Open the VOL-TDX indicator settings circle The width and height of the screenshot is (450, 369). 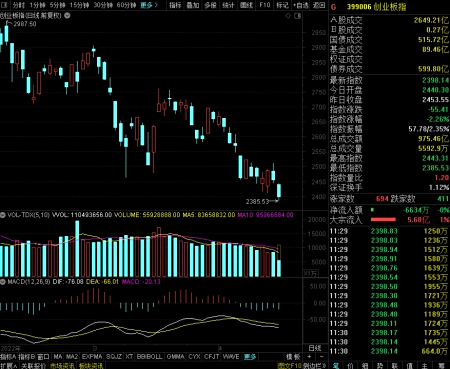pos(3,215)
